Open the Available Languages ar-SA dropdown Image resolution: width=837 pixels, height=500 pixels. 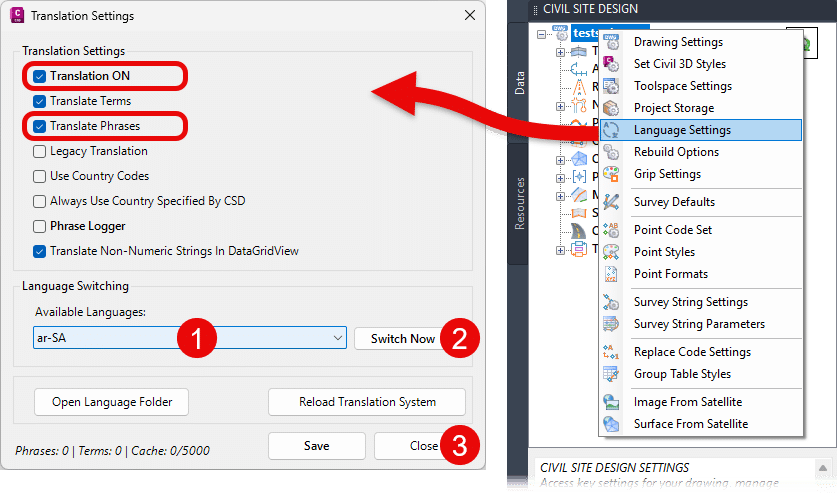click(189, 338)
